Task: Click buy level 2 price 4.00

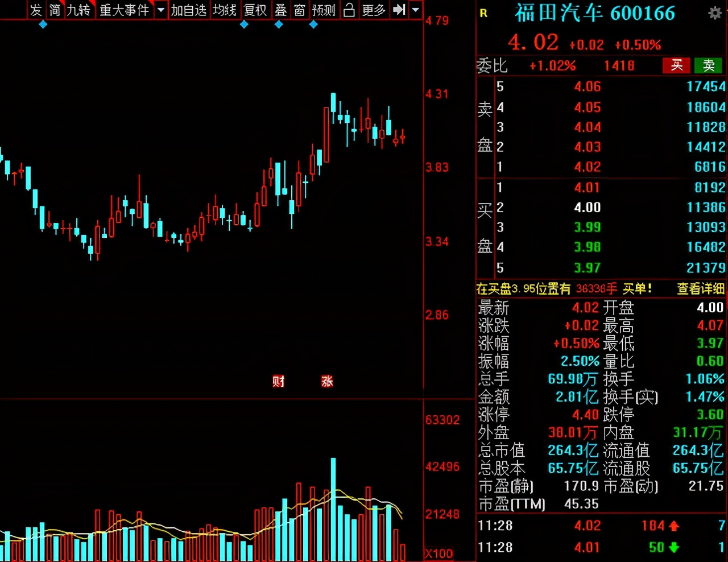Action: (x=588, y=207)
